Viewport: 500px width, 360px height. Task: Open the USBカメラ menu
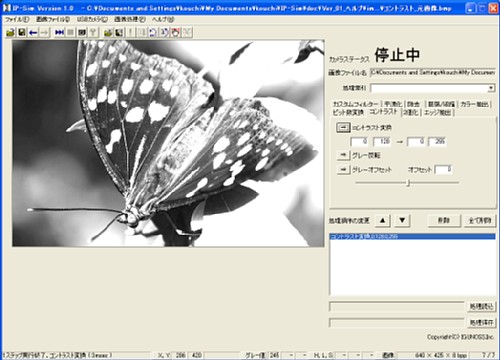click(92, 19)
